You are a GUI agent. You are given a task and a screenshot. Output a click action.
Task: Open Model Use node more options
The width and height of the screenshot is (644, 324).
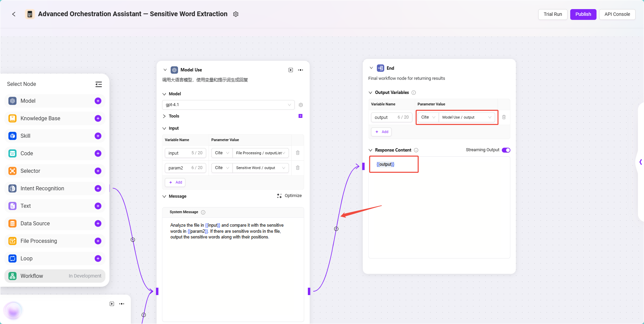(x=300, y=70)
